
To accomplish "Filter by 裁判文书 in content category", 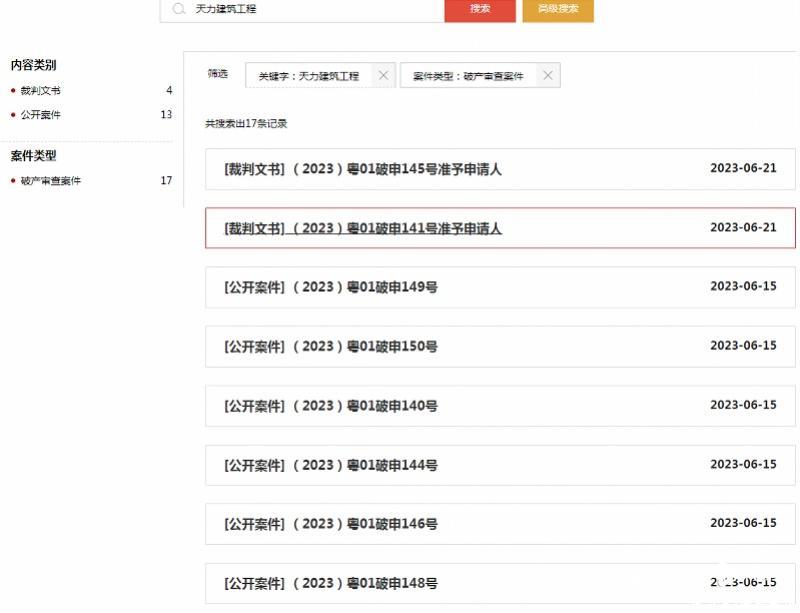I will [41, 91].
